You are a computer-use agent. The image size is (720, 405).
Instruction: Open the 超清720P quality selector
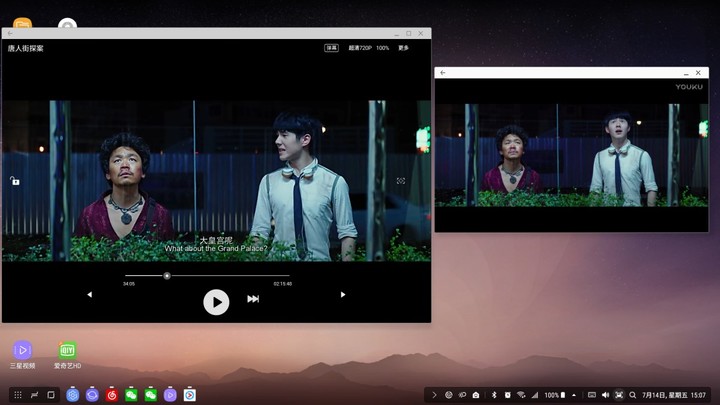(360, 48)
